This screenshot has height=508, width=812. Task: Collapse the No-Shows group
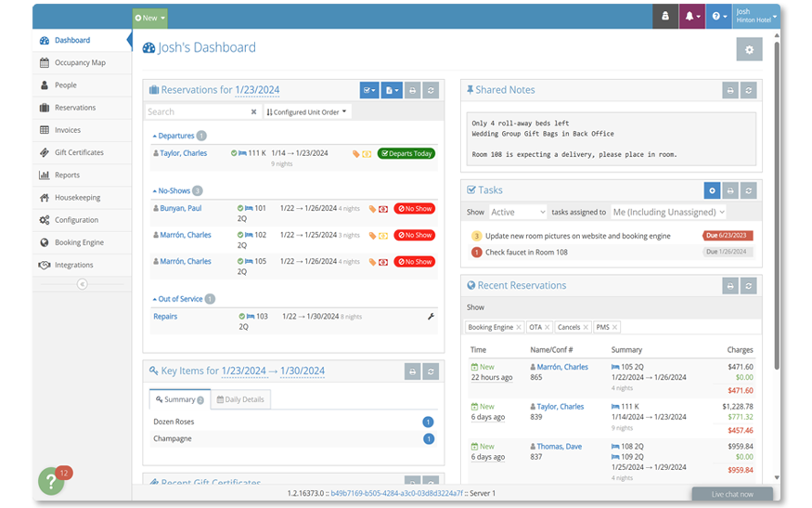(172, 190)
